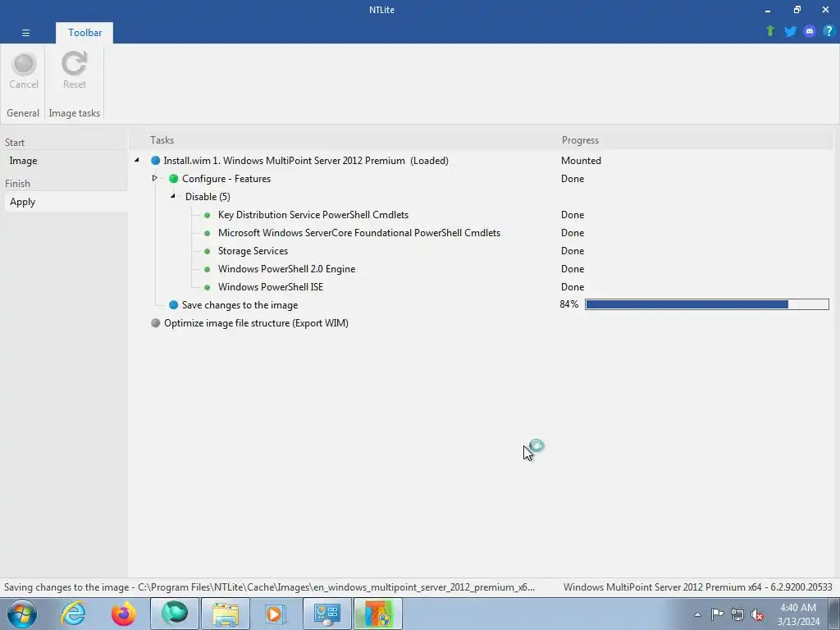840x630 pixels.
Task: Click green dot beside Windows PowerShell ISE
Action: click(208, 287)
